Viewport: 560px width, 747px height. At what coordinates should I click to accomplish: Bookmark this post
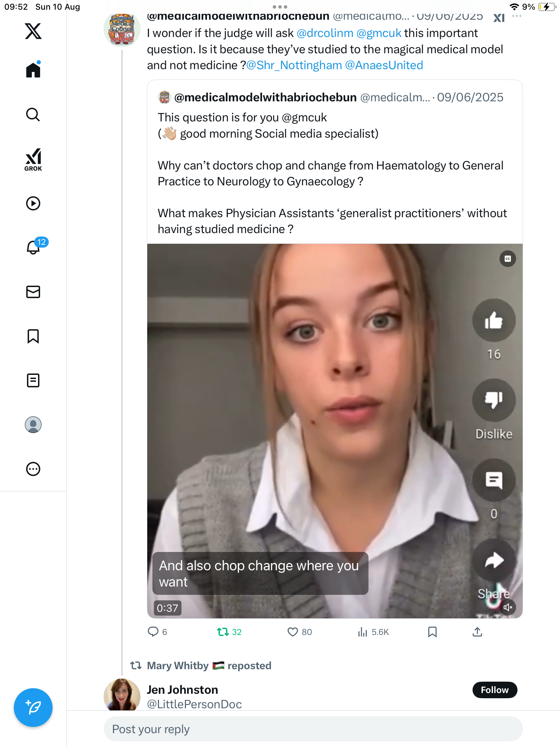432,632
